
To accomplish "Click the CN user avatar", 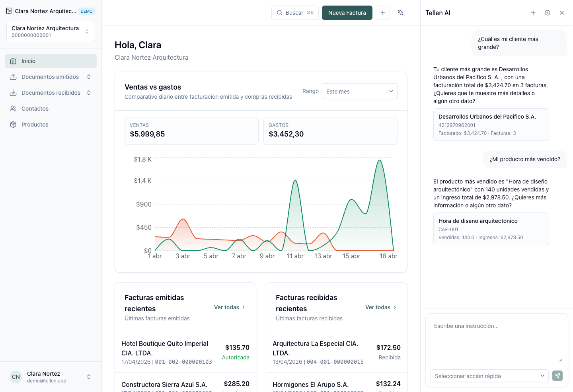I will click(16, 377).
